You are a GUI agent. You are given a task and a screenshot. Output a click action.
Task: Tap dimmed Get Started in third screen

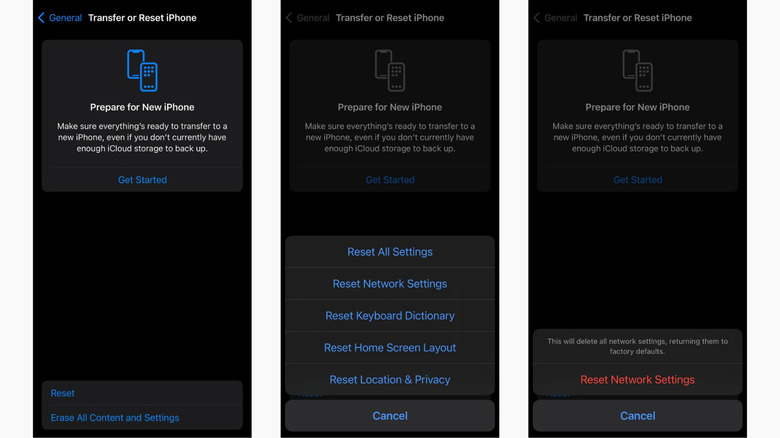pos(638,180)
